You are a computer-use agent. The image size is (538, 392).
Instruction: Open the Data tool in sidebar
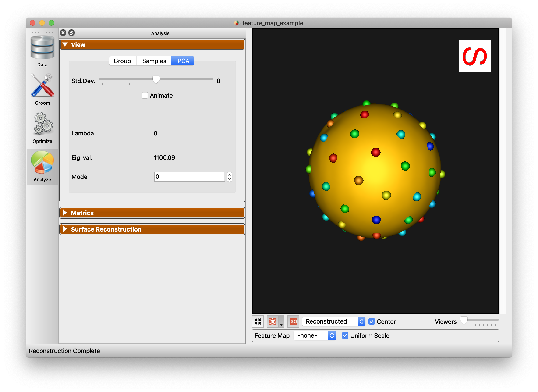[42, 51]
